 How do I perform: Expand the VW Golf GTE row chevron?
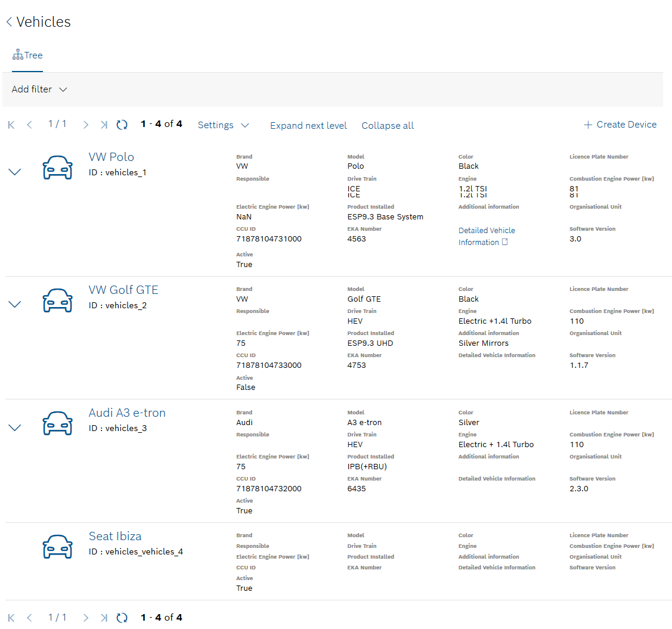(x=15, y=304)
